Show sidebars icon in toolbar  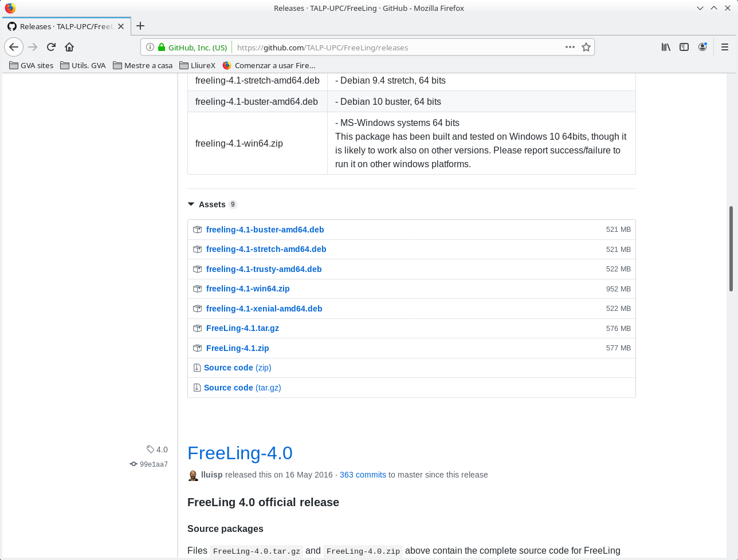[684, 47]
